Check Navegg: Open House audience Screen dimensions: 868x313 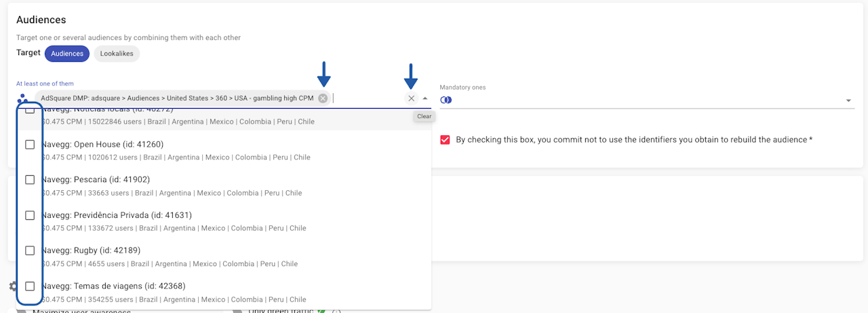[x=30, y=145]
